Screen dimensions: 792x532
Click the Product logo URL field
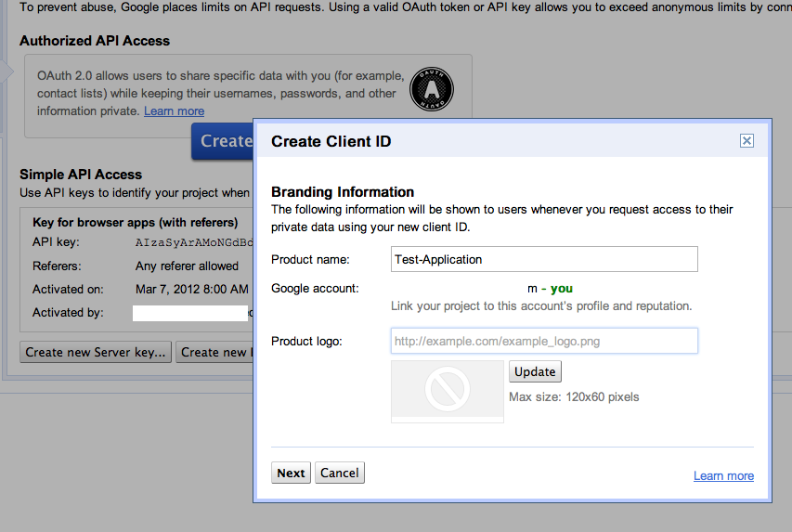(x=544, y=341)
